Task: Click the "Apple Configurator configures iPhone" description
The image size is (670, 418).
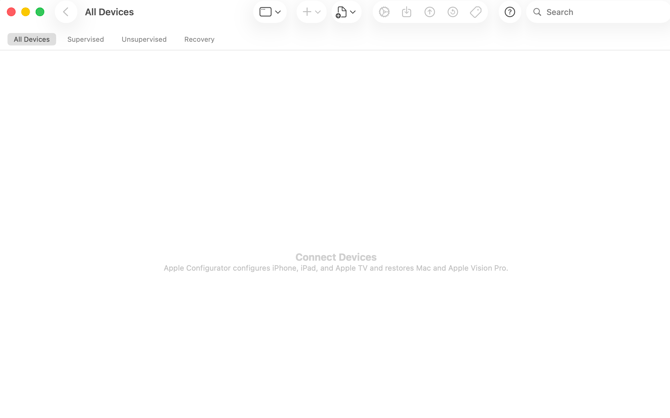Action: 336,268
